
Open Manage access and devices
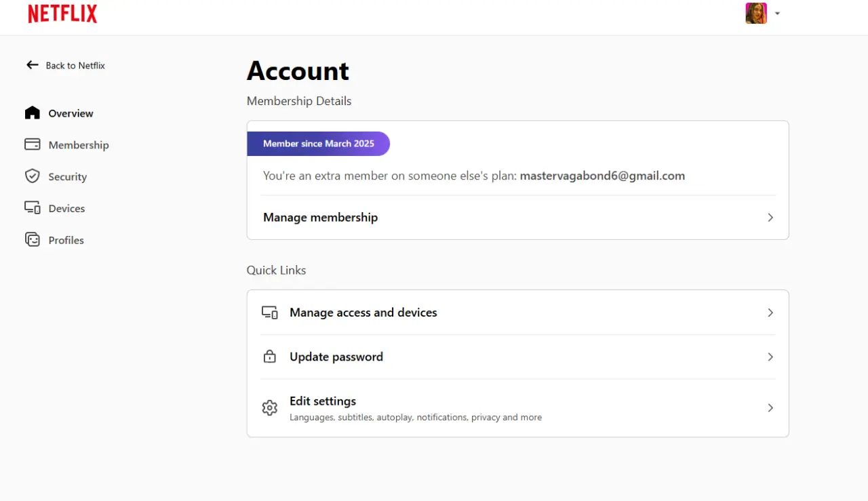[x=517, y=313]
